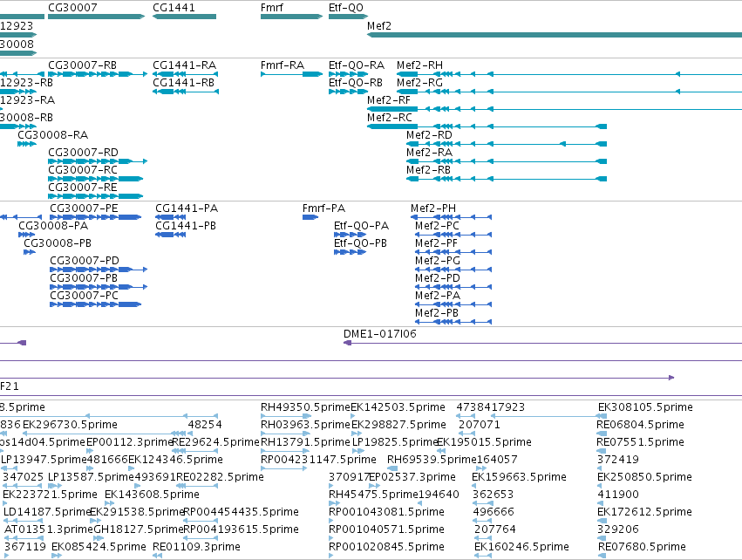Select the EK172612.5prime EST label
Image resolution: width=742 pixels, height=560 pixels.
point(644,513)
